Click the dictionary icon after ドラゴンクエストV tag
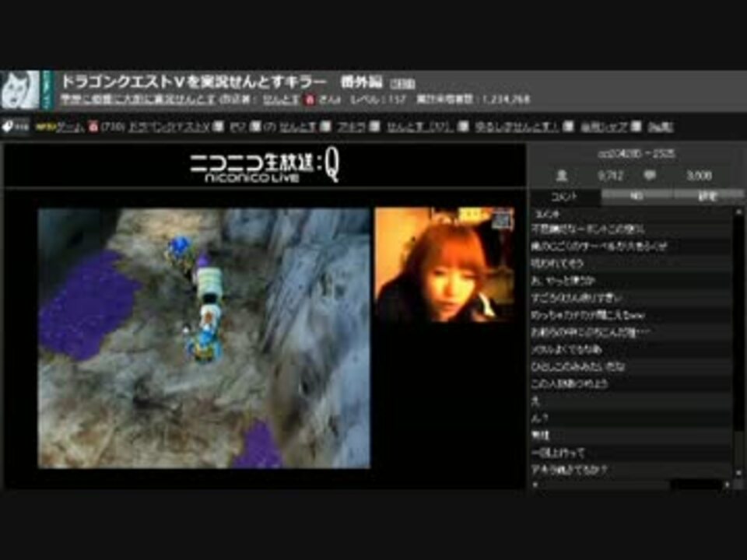The height and width of the screenshot is (560, 747). click(x=218, y=127)
